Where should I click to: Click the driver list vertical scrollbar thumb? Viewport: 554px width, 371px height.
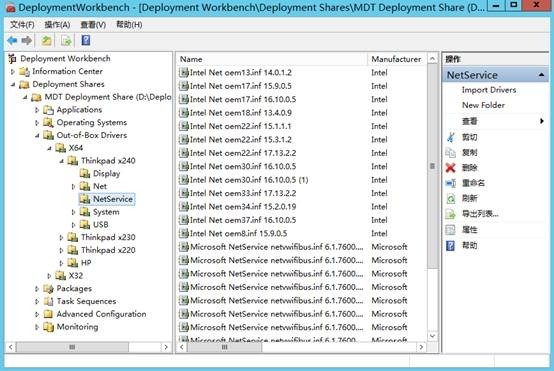pos(432,166)
